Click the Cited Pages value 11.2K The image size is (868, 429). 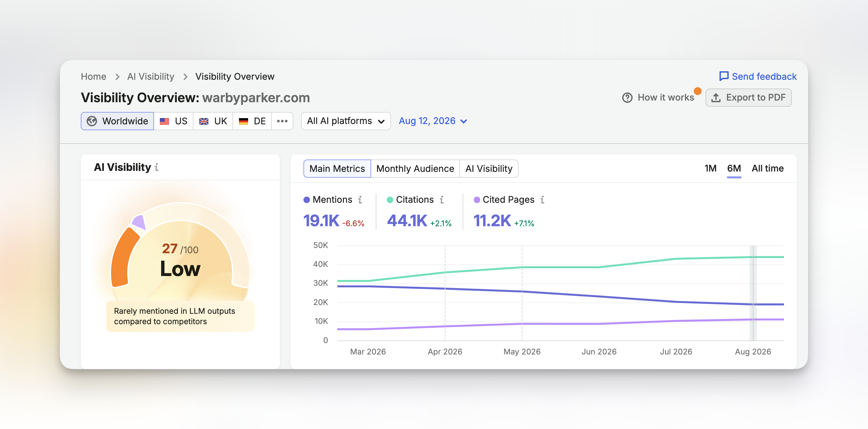click(x=492, y=221)
